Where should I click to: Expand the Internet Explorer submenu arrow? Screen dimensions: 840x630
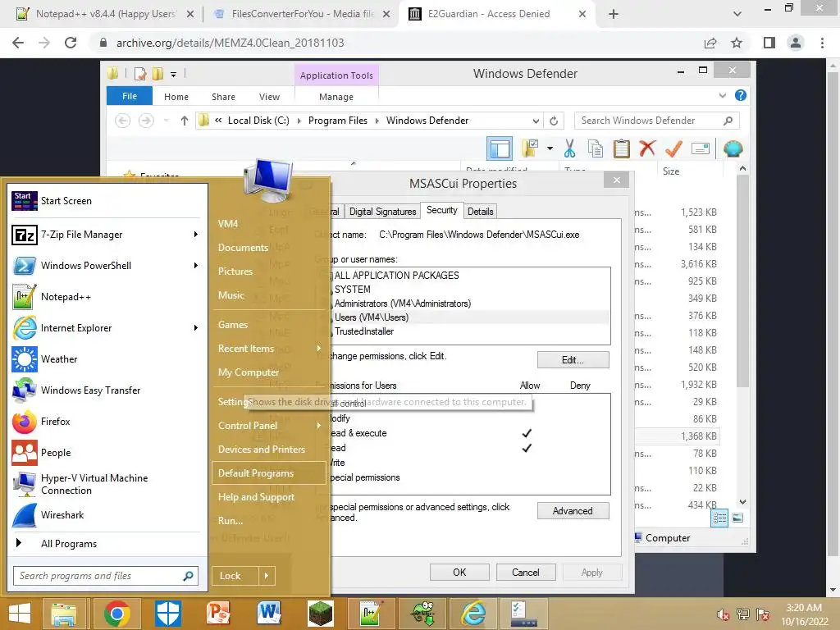196,327
